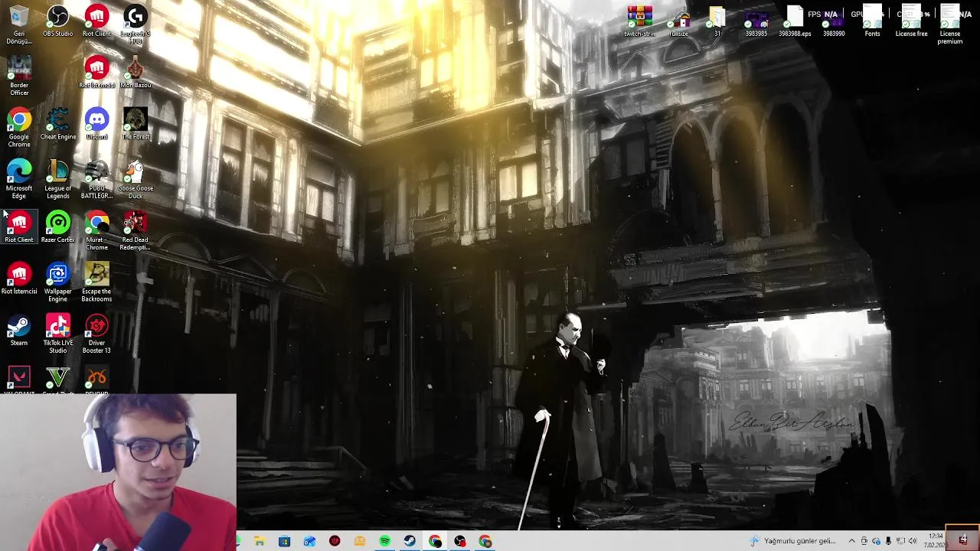
Task: Launch Wallpaper Engine desktop icon
Action: tap(58, 282)
